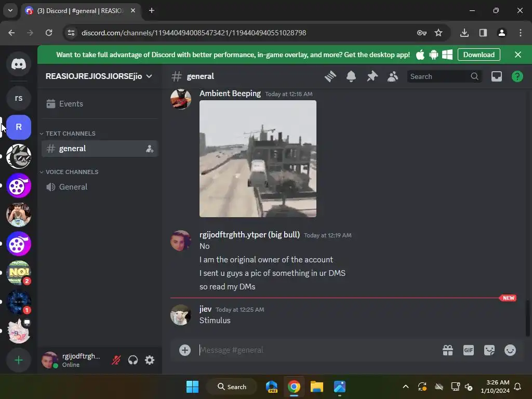Open rgijodftrghth.ytper user profile name
Image resolution: width=532 pixels, height=399 pixels.
(x=249, y=235)
